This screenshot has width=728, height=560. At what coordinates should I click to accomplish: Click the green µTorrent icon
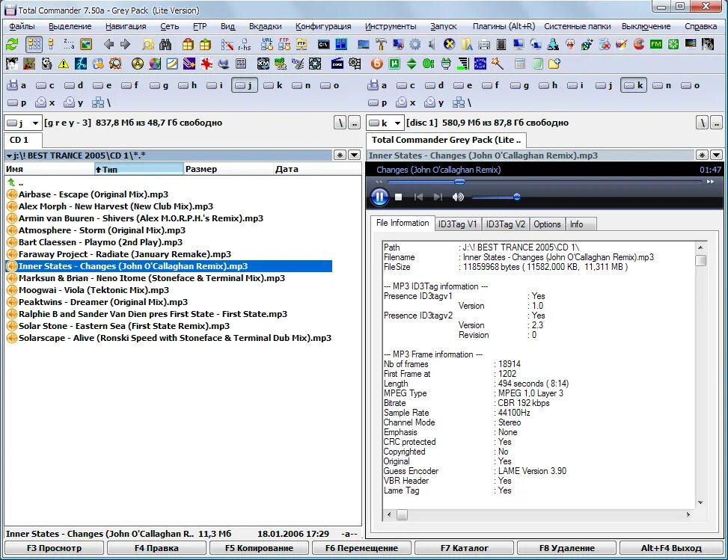coord(394,64)
